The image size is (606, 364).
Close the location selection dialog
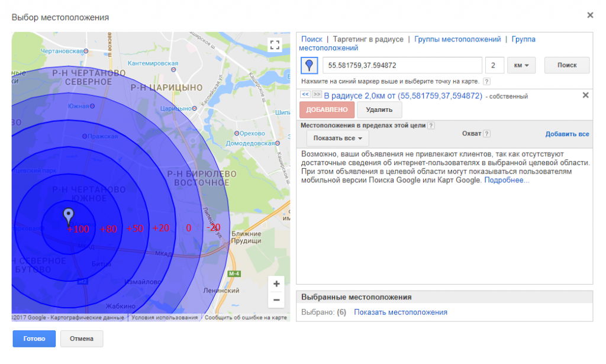(590, 15)
